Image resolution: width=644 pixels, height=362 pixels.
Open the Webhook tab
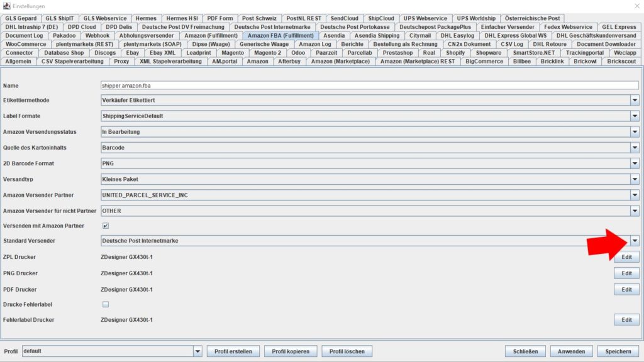(97, 36)
